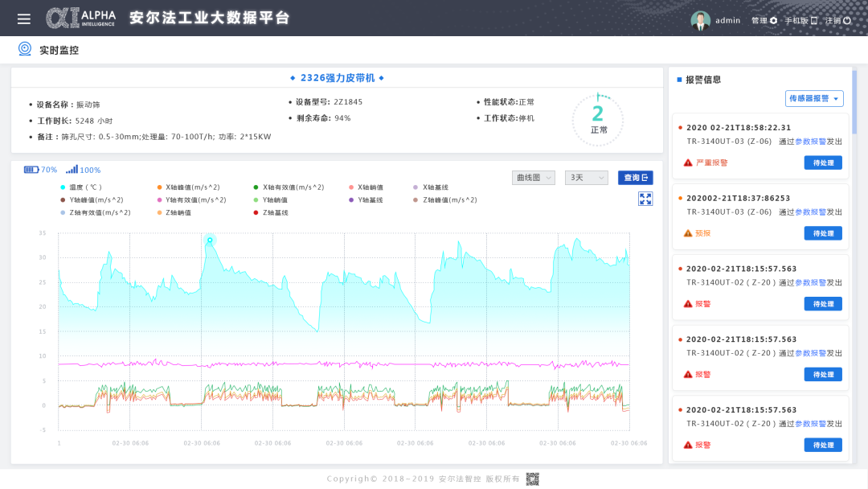The image size is (868, 489).
Task: Open the 曲线图 chart type dropdown
Action: 533,178
